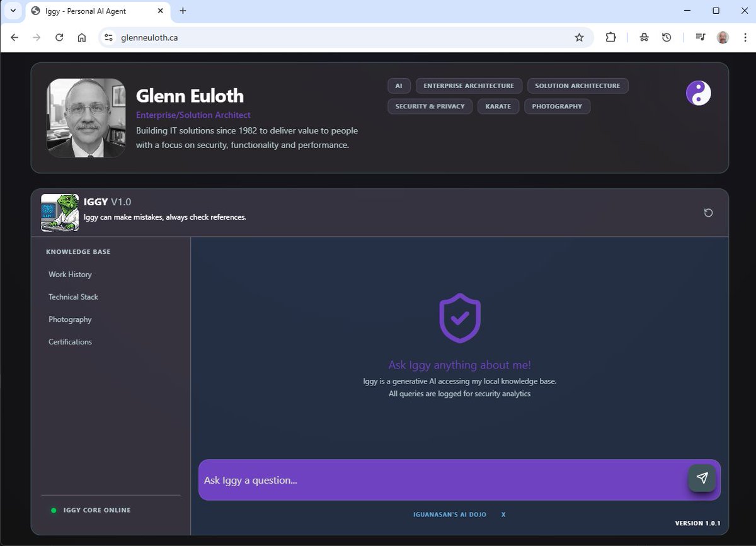Expand the tab search dropdown arrow
This screenshot has height=546, width=756.
pyautogui.click(x=13, y=11)
